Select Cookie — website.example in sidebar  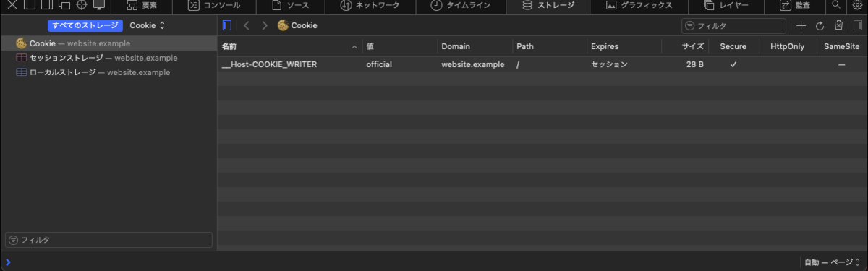tap(109, 43)
